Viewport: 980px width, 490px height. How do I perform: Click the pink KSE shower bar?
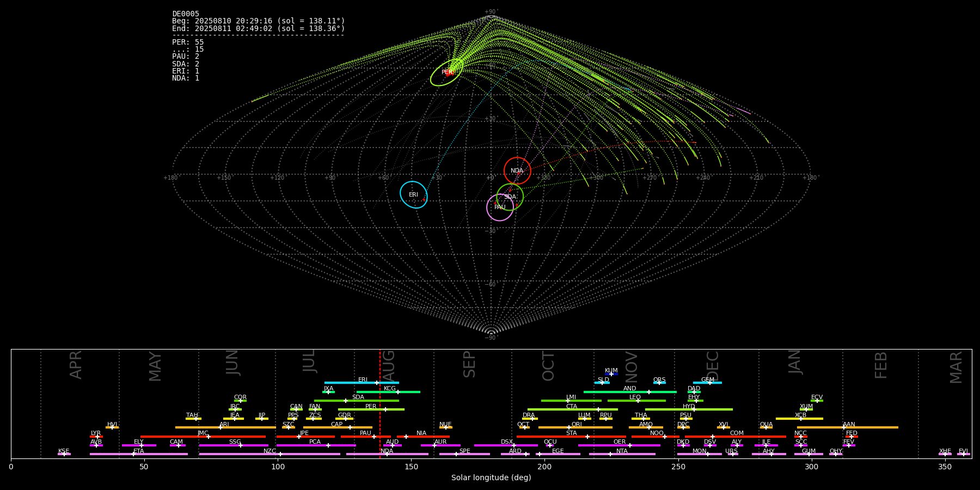point(64,454)
